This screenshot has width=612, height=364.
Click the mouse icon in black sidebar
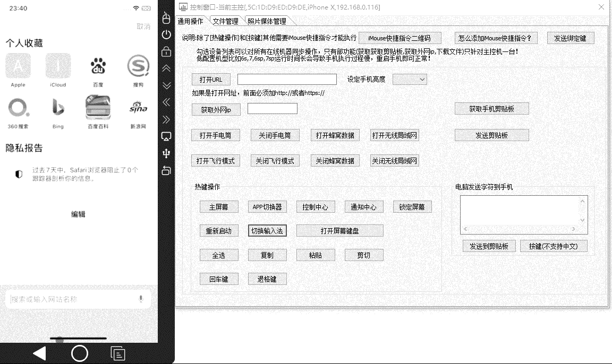[x=166, y=18]
